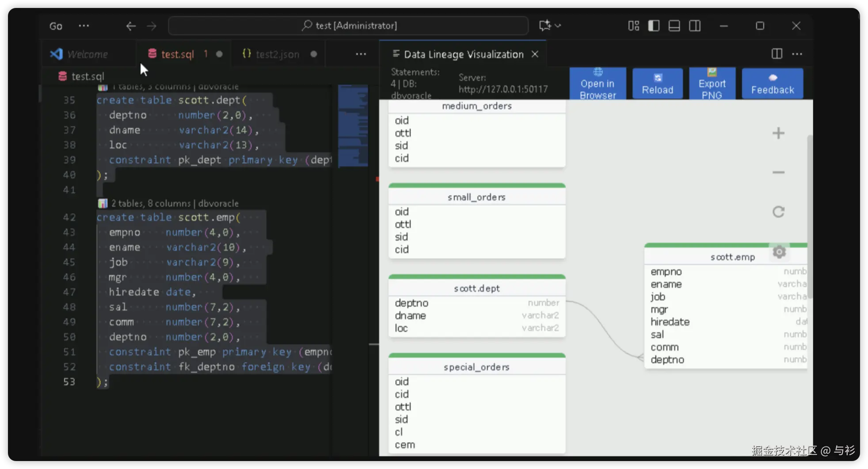Split the lineage editor to the right
This screenshot has height=469, width=868.
click(777, 54)
